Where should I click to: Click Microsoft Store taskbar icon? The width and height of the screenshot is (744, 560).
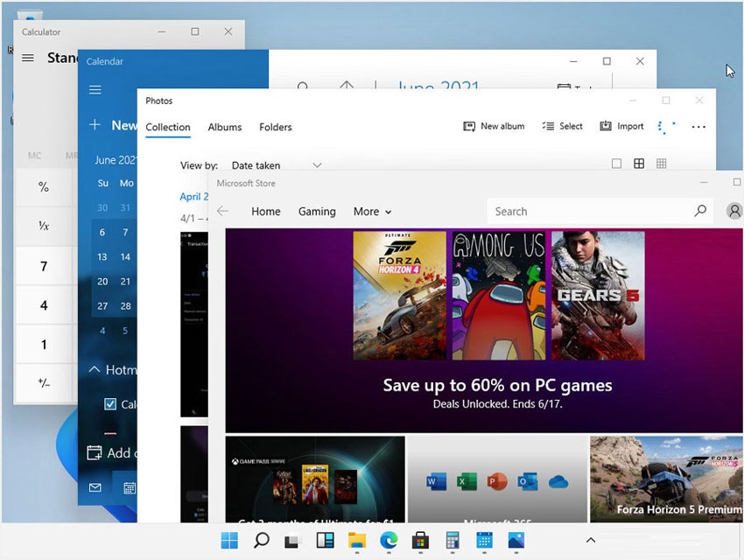pos(420,540)
